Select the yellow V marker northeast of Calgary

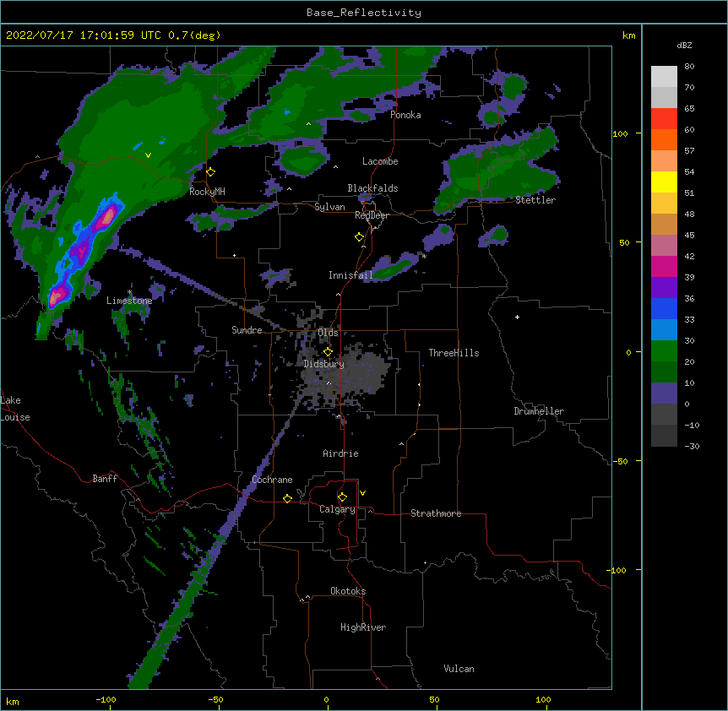[x=362, y=493]
